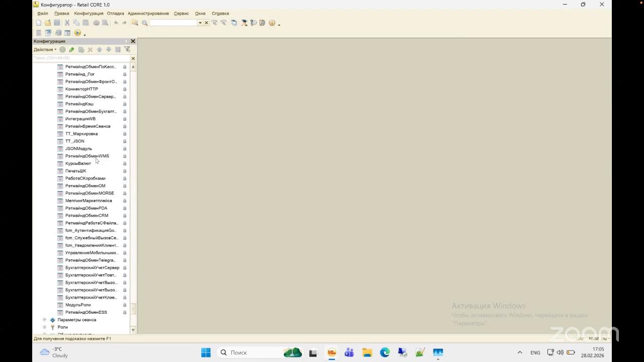Image resolution: width=644 pixels, height=362 pixels.
Task: Click the Cut scissors icon
Action: click(x=67, y=23)
